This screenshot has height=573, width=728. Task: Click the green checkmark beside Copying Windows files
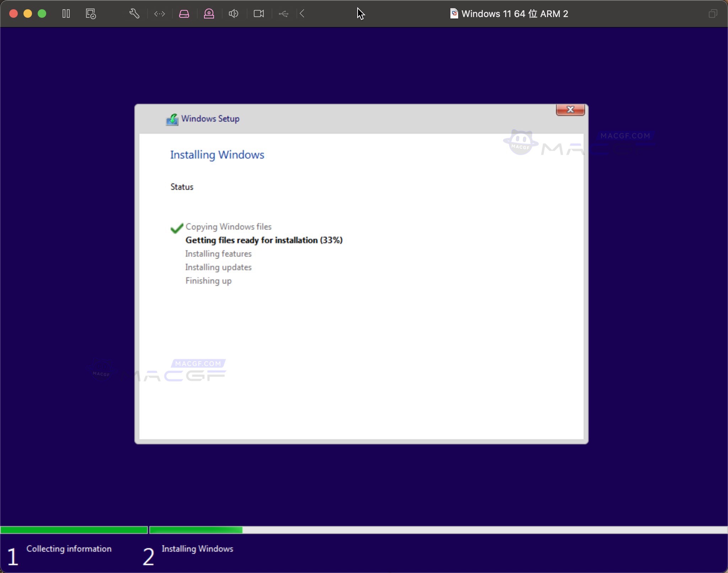click(176, 229)
